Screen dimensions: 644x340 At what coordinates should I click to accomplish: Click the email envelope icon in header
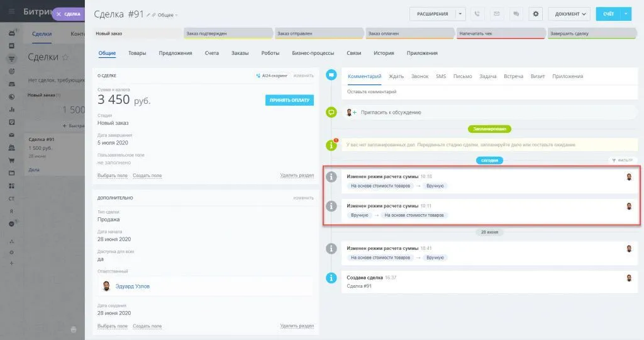coord(497,14)
